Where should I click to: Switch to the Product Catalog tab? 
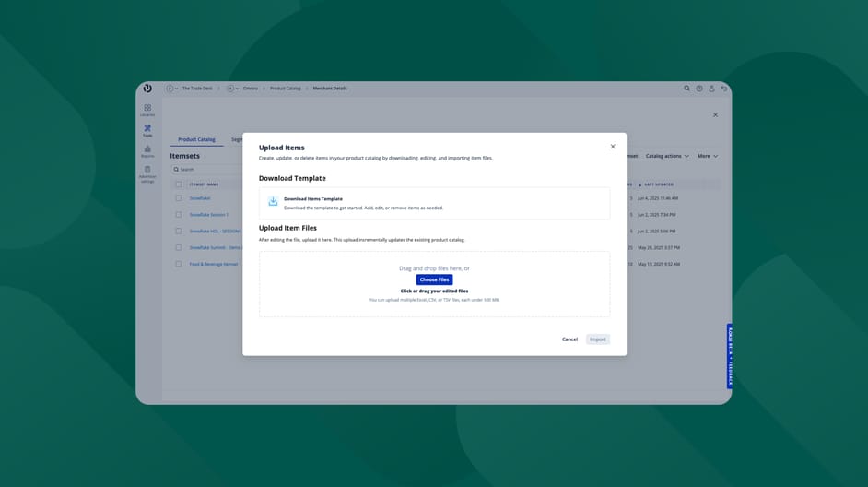click(x=196, y=139)
